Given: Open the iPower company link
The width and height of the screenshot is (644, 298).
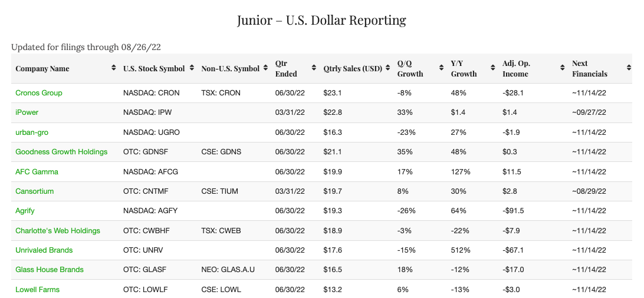Looking at the screenshot, I should pos(27,112).
